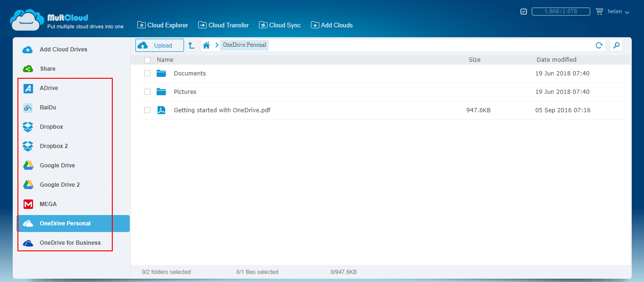Select the OneDrive Personal cloud icon
Screen dimensions: 644x282
28,224
